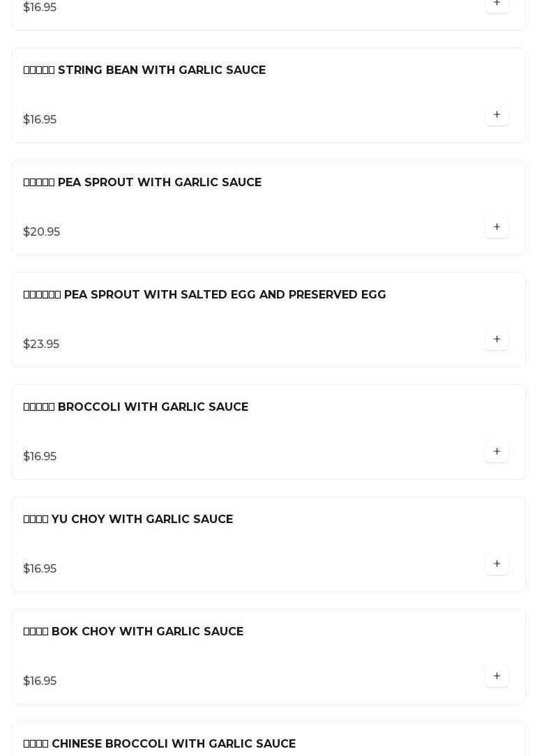Screen dimensions: 537x756
Task: Click the Bok Choy $16.95 price
Action: (40, 681)
